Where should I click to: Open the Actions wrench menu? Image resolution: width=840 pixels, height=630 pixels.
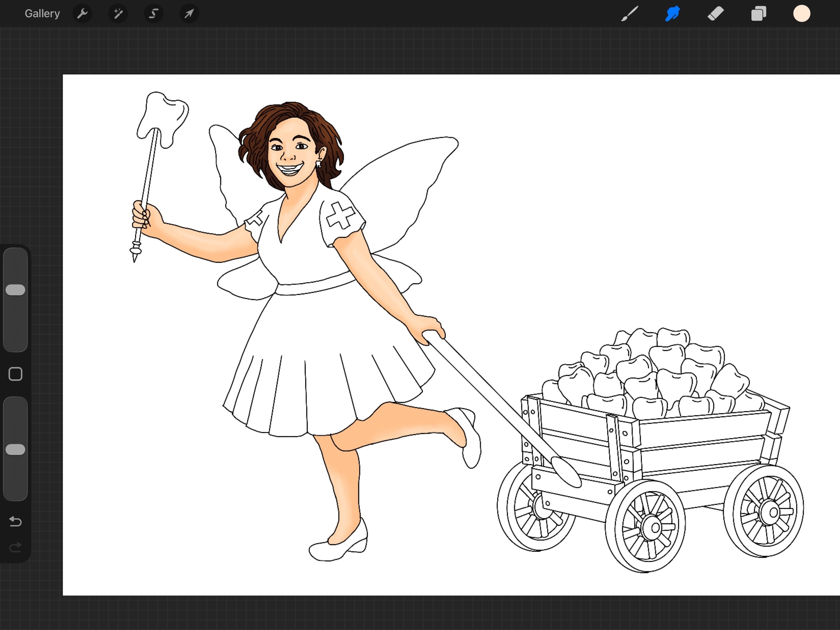click(82, 14)
